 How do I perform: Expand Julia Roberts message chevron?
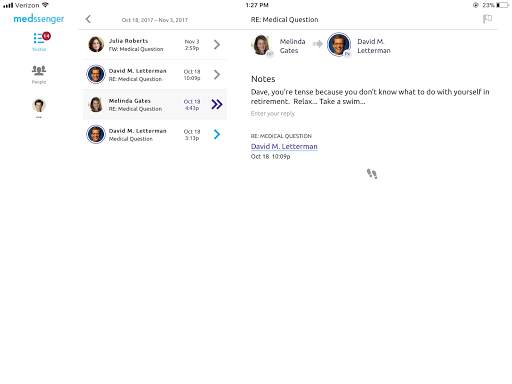coord(217,45)
